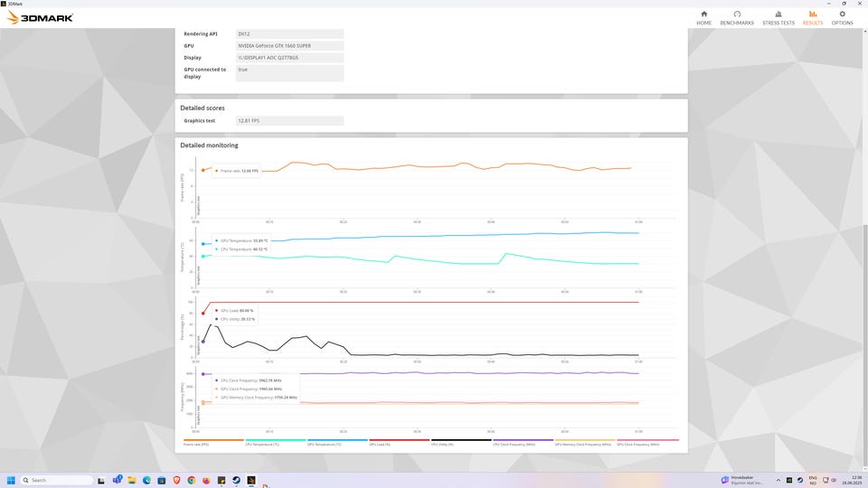This screenshot has height=488, width=868.
Task: Select the GPU name field GTX 1660 SUPER
Action: tap(289, 46)
